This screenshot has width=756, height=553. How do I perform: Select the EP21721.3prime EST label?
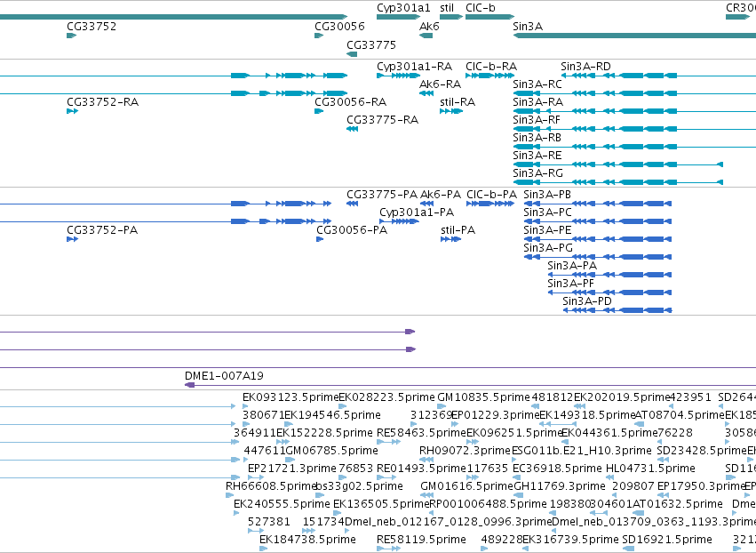click(291, 469)
